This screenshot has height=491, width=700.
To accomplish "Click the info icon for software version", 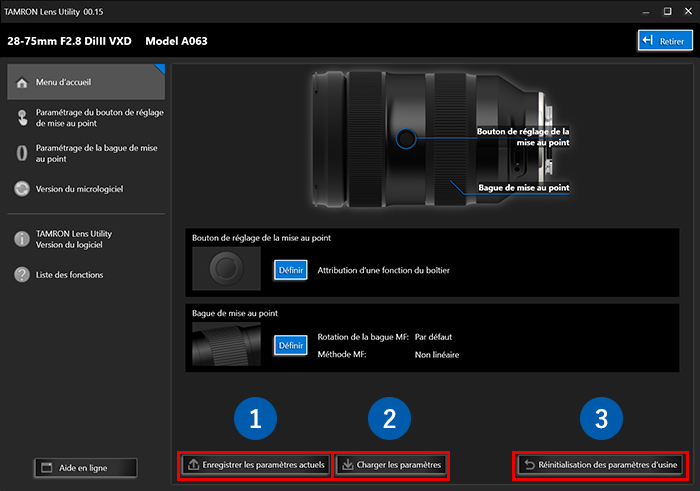I will click(x=22, y=239).
